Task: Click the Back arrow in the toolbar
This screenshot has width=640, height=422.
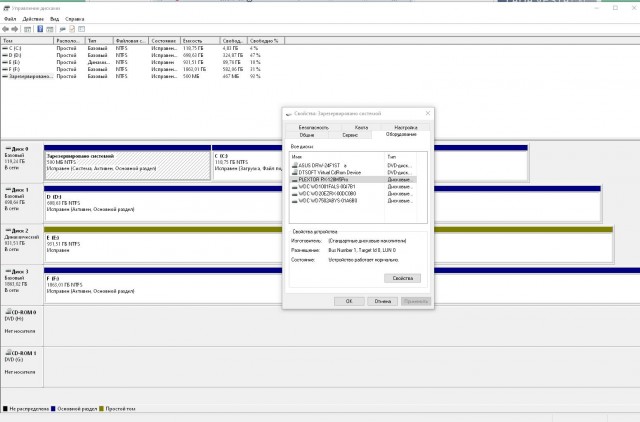Action: [5, 29]
